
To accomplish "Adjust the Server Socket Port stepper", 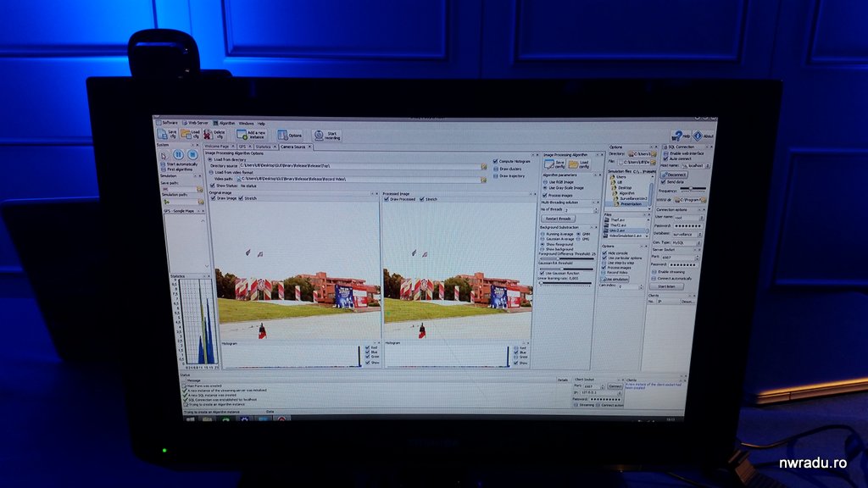I will pyautogui.click(x=697, y=258).
